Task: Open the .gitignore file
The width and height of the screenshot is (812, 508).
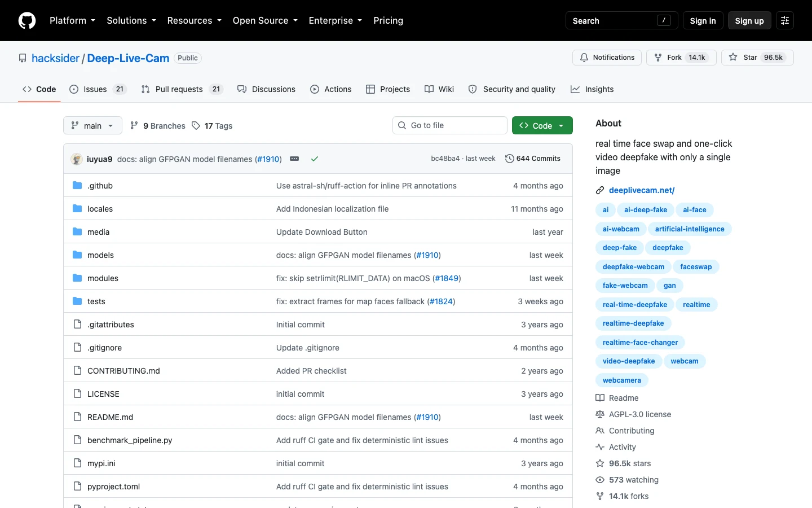Action: 105,348
